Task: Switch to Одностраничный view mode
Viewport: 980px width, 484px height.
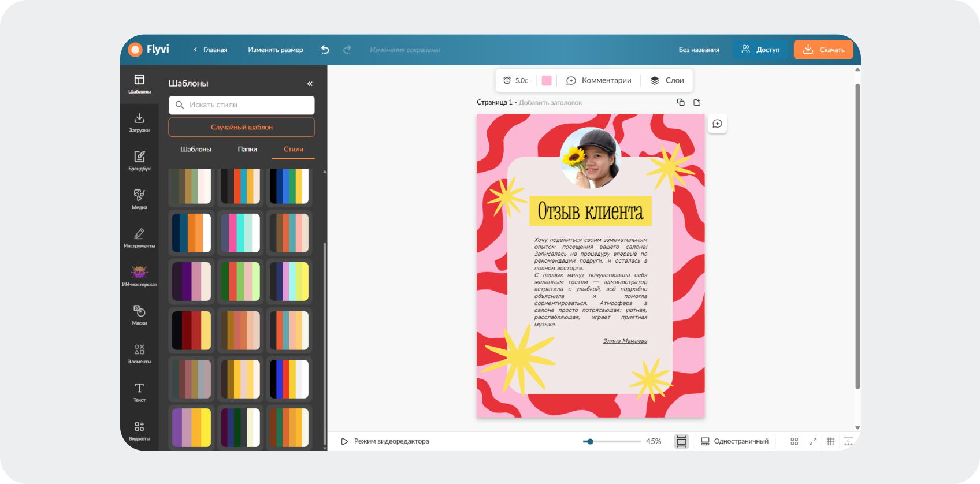Action: point(734,441)
